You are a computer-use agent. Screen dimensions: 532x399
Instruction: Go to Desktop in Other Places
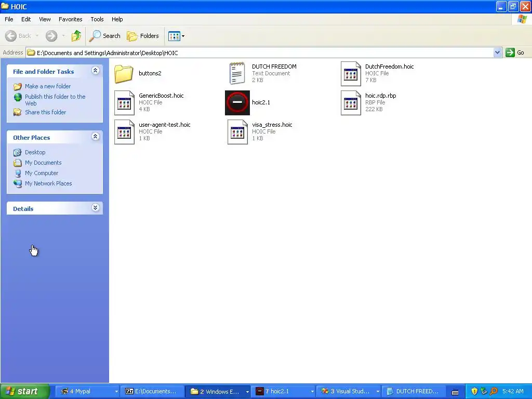(x=35, y=152)
